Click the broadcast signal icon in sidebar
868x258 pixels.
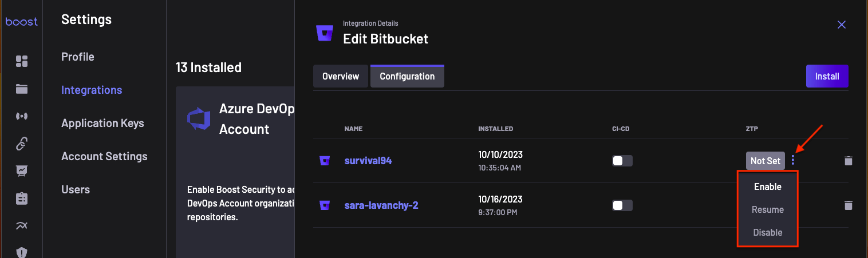pyautogui.click(x=22, y=116)
